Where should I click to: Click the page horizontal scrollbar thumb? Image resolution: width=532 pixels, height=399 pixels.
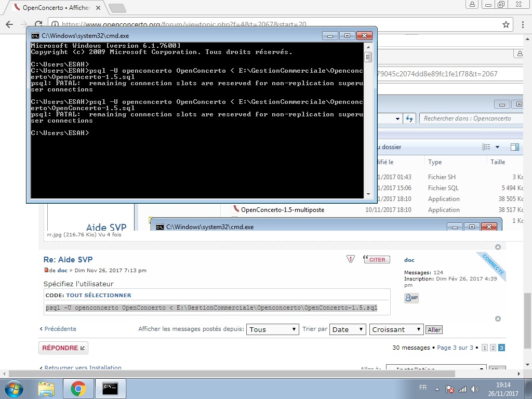[232, 374]
